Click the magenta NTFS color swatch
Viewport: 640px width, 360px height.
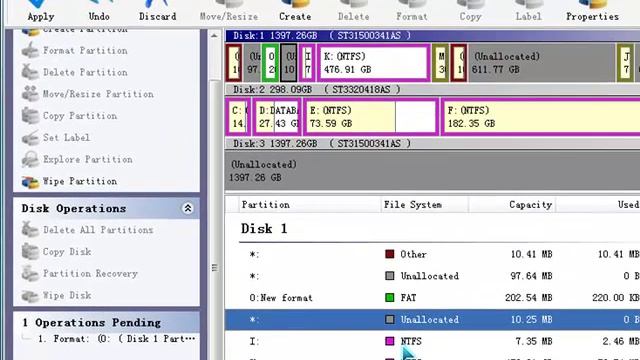[x=389, y=341]
